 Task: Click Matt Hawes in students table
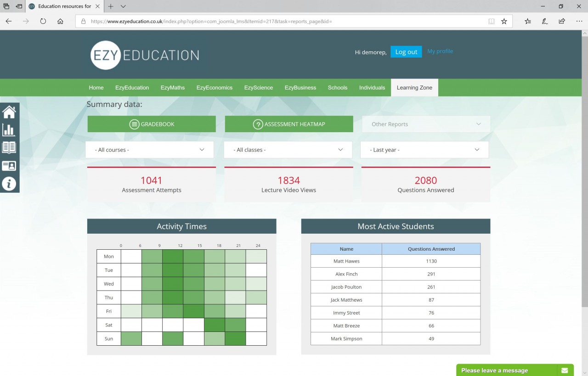point(346,261)
